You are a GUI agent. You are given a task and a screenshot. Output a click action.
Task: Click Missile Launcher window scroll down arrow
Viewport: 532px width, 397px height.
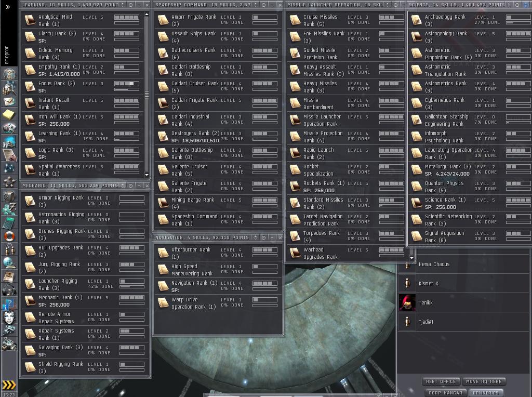coord(411,258)
